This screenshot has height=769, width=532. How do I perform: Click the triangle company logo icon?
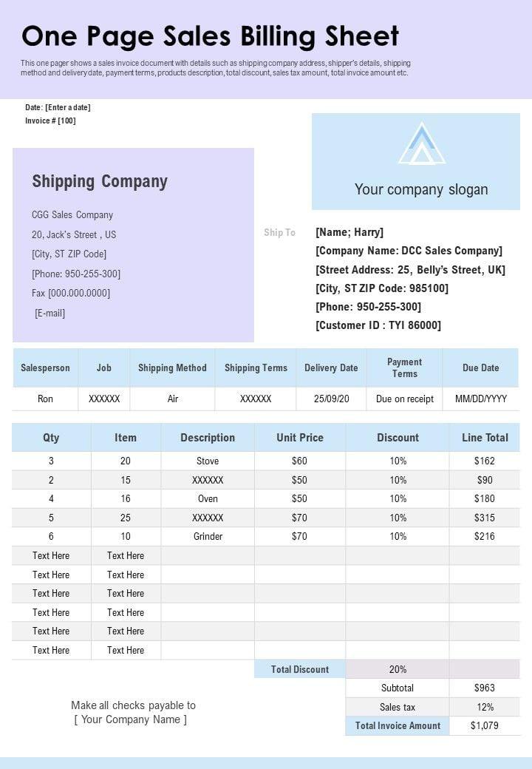[421, 144]
